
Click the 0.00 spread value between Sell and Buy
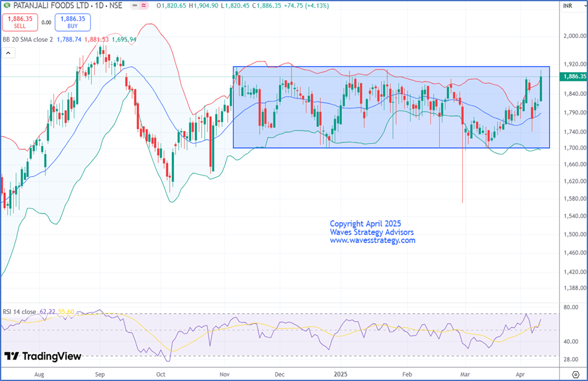click(46, 22)
